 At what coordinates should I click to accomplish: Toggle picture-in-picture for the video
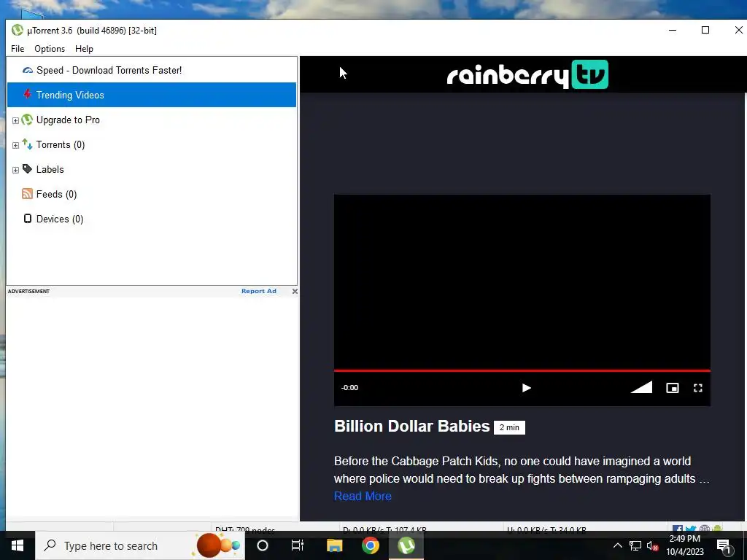(672, 388)
